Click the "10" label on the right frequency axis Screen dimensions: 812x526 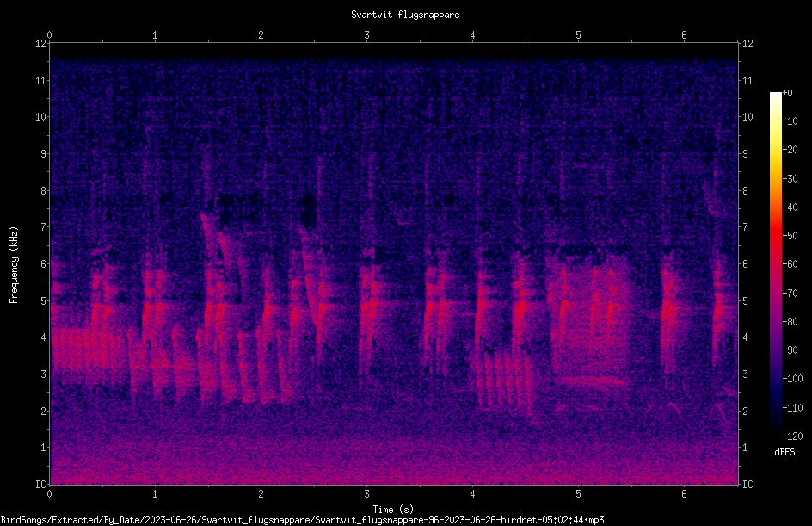coord(747,117)
